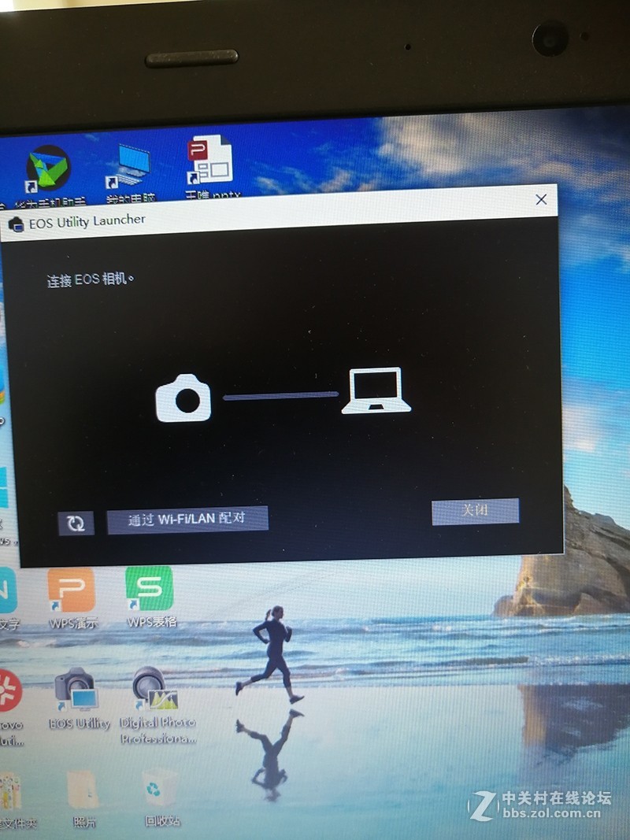630x840 pixels.
Task: Click the 关闭 button in the launcher dialog
Action: (475, 511)
